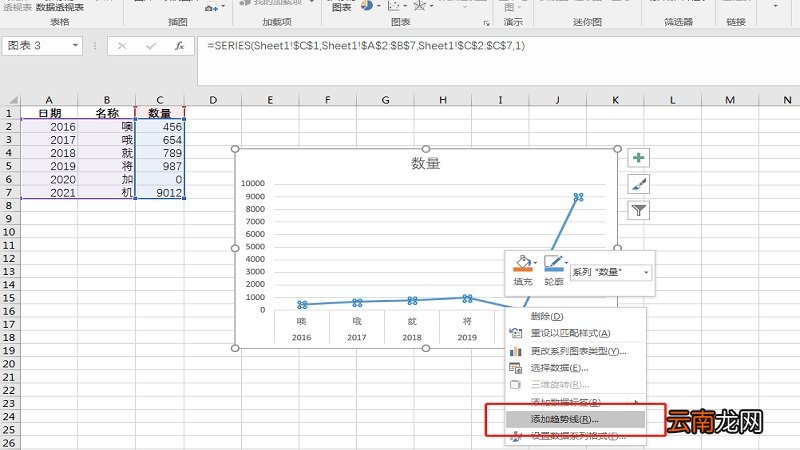The image size is (800, 450).
Task: Click the chart group dialog launcher icon
Action: [x=486, y=23]
